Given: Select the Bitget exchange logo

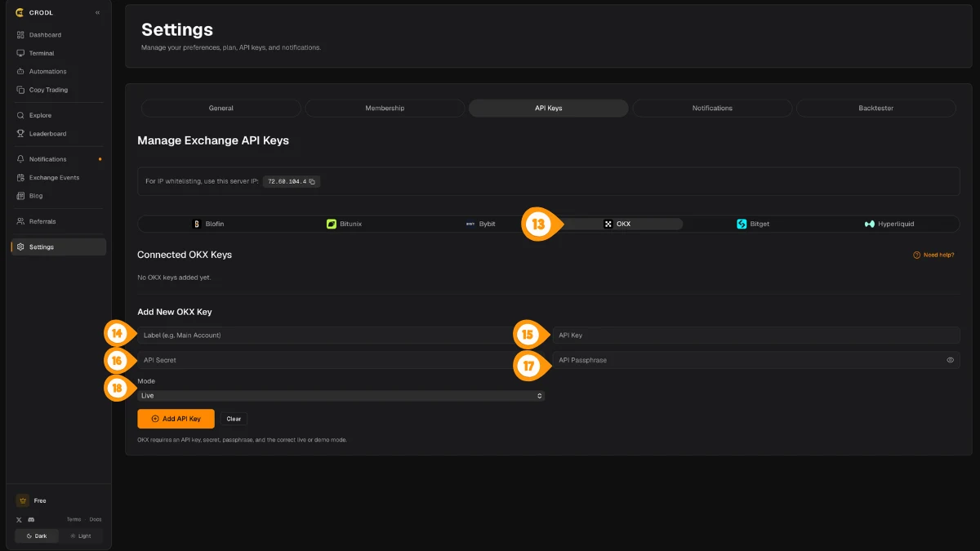Looking at the screenshot, I should 742,224.
